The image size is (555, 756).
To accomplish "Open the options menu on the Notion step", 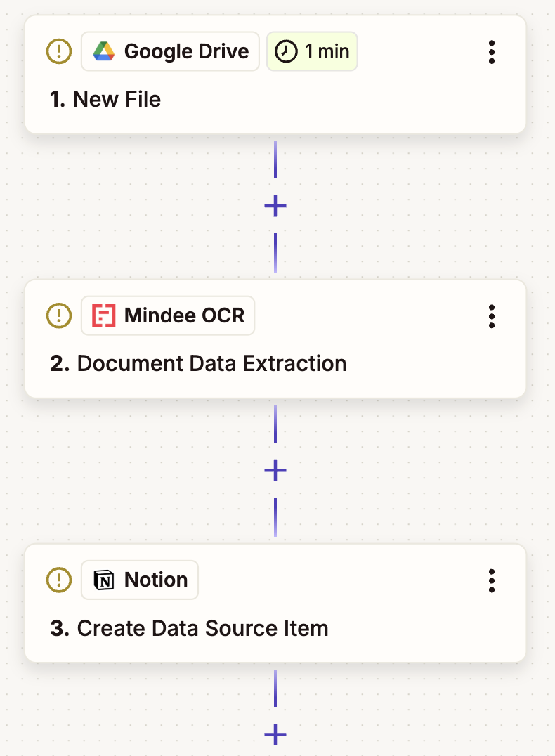I will pyautogui.click(x=492, y=580).
